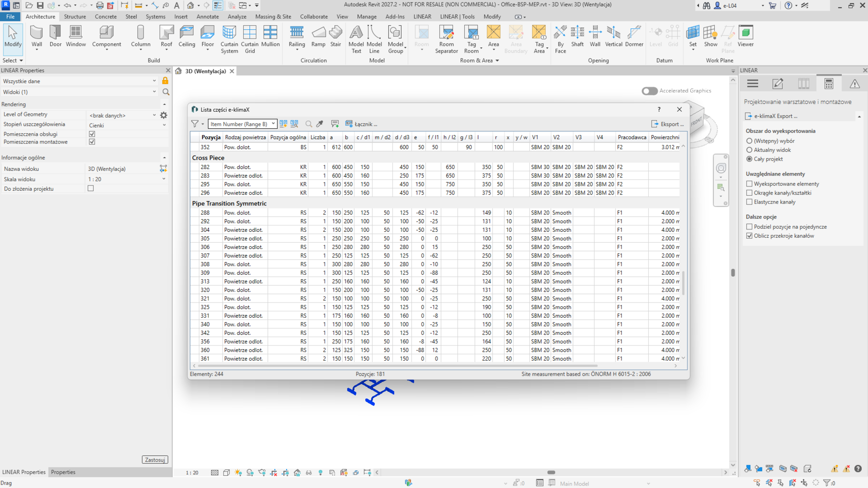The width and height of the screenshot is (868, 488).
Task: Uncheck Oblicz przekroje kanałów checkbox
Action: coord(749,236)
